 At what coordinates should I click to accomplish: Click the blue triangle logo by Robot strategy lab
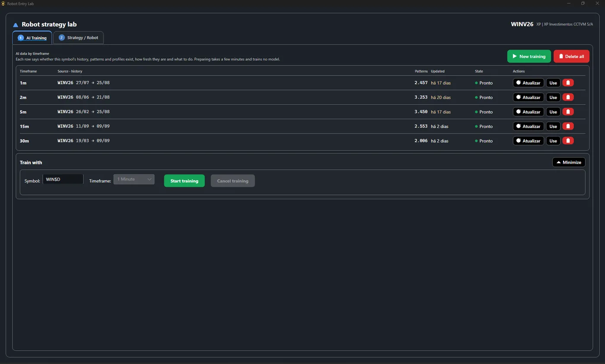pyautogui.click(x=16, y=25)
